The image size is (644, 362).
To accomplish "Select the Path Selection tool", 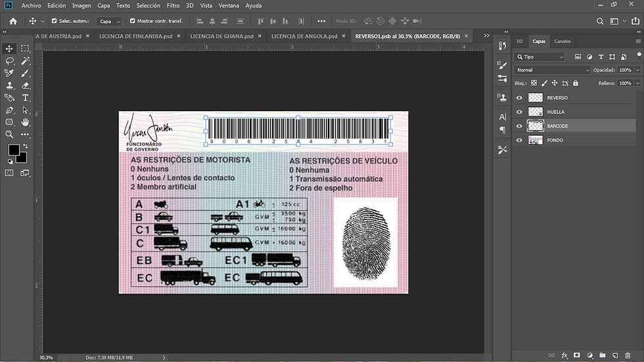I will [25, 110].
